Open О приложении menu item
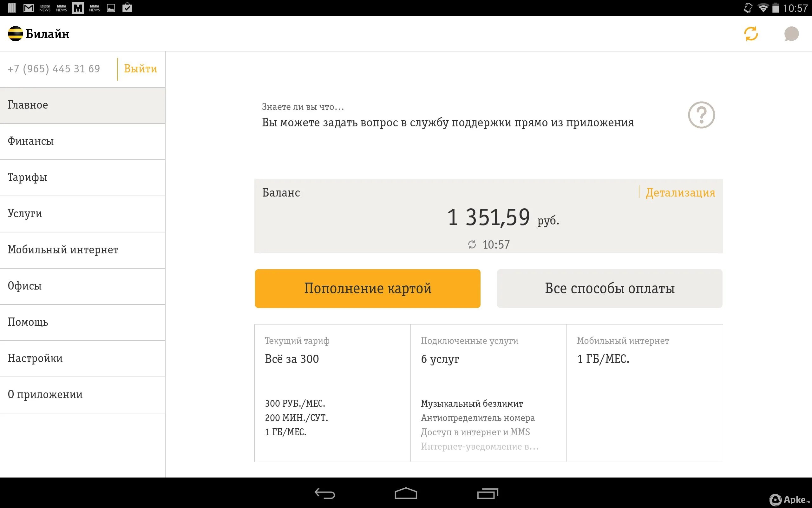This screenshot has height=508, width=812. pyautogui.click(x=82, y=395)
